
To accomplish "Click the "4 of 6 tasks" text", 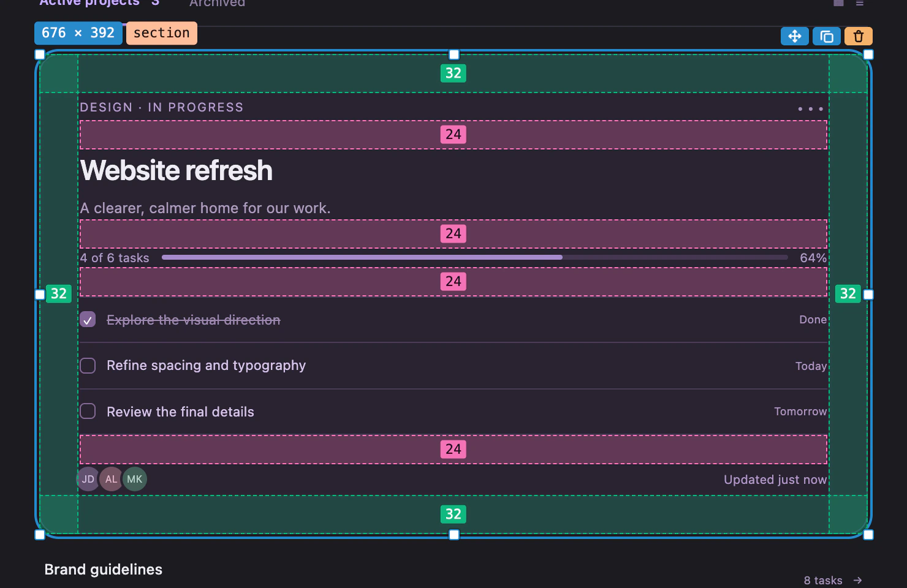I will (115, 258).
